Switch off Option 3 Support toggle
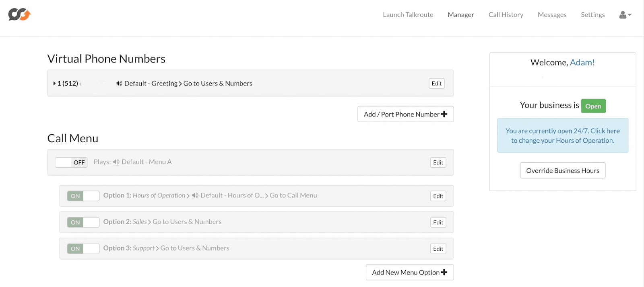This screenshot has width=644, height=287. [x=83, y=249]
